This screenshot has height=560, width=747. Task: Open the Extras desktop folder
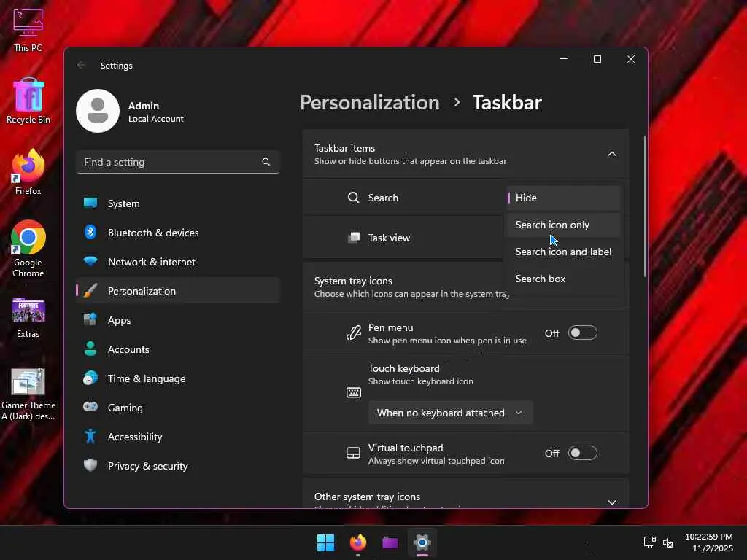[28, 318]
